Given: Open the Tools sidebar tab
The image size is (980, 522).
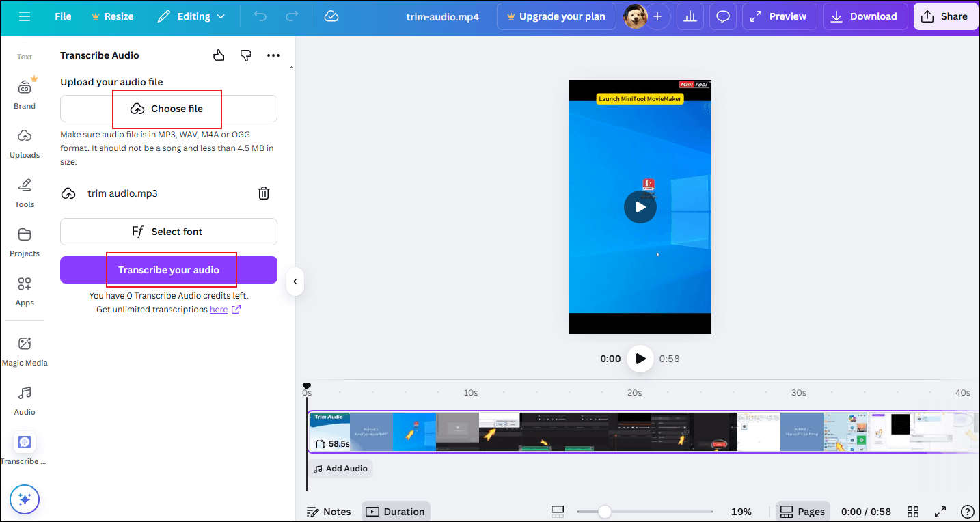Looking at the screenshot, I should click(x=25, y=192).
